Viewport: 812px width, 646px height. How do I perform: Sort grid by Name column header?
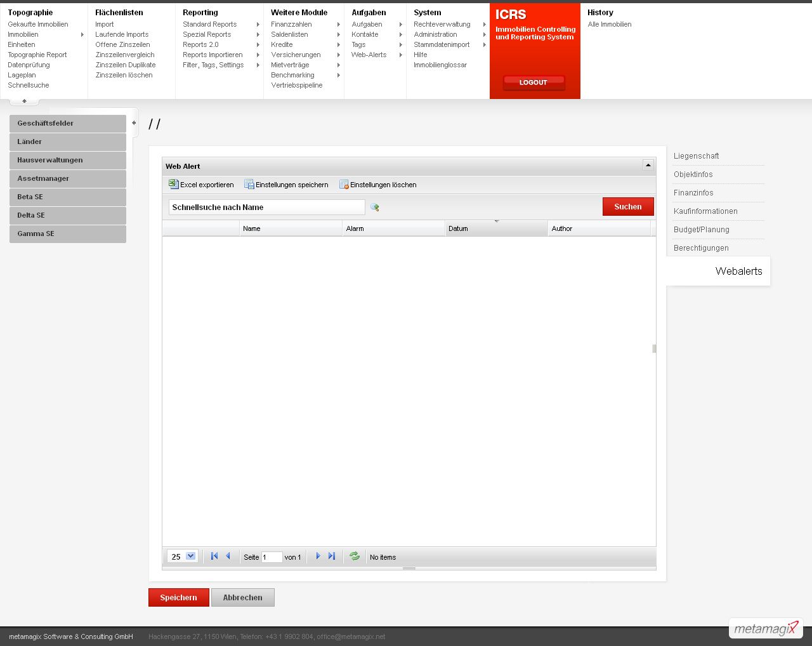tap(291, 228)
